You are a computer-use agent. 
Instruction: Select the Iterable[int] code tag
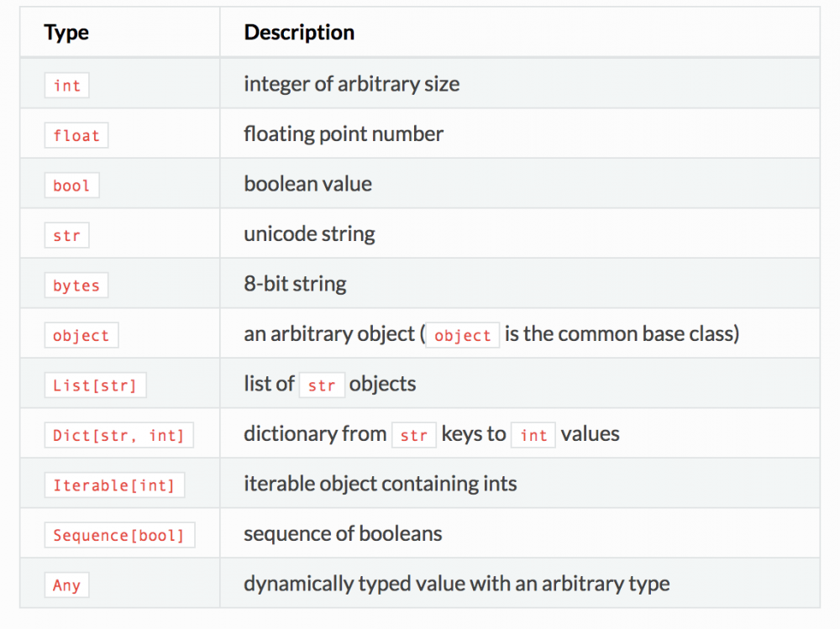(x=113, y=485)
